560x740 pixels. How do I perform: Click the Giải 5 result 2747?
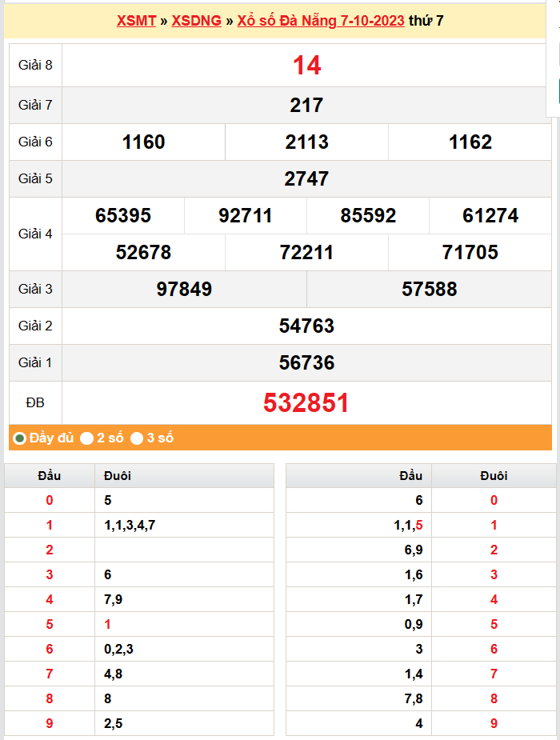(306, 178)
